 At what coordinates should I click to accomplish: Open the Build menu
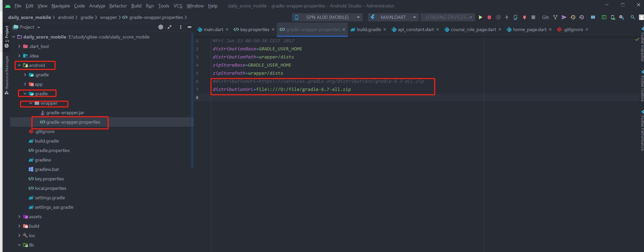(x=136, y=6)
